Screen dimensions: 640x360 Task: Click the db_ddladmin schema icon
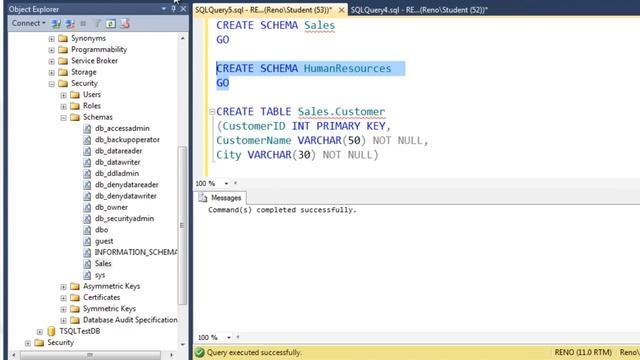[x=87, y=173]
